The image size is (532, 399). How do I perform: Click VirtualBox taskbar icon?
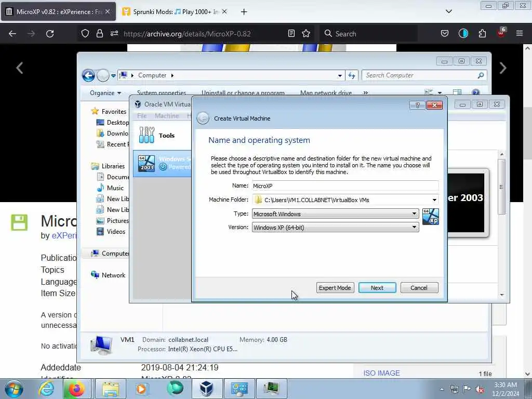pyautogui.click(x=206, y=389)
